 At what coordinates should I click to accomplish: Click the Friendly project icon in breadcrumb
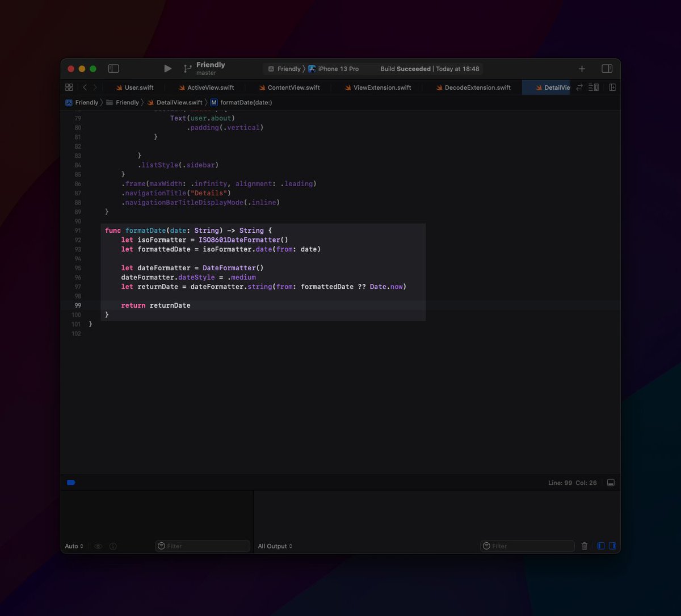coord(69,103)
